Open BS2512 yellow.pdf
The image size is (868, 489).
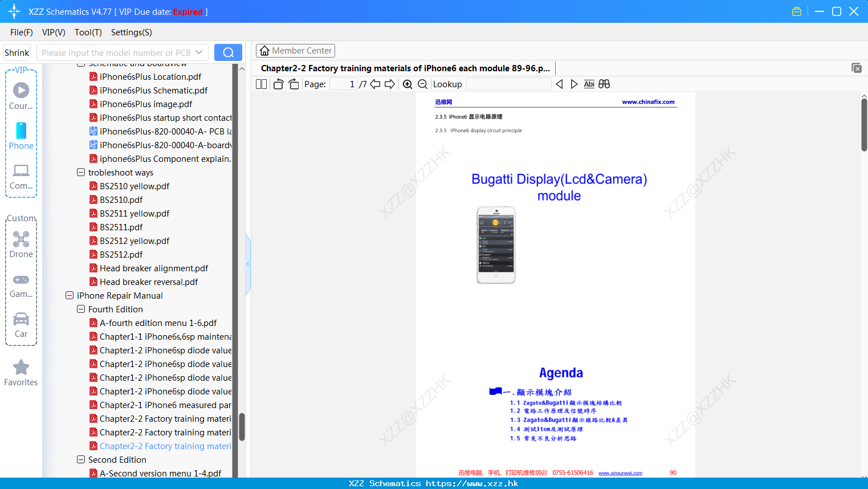click(135, 241)
